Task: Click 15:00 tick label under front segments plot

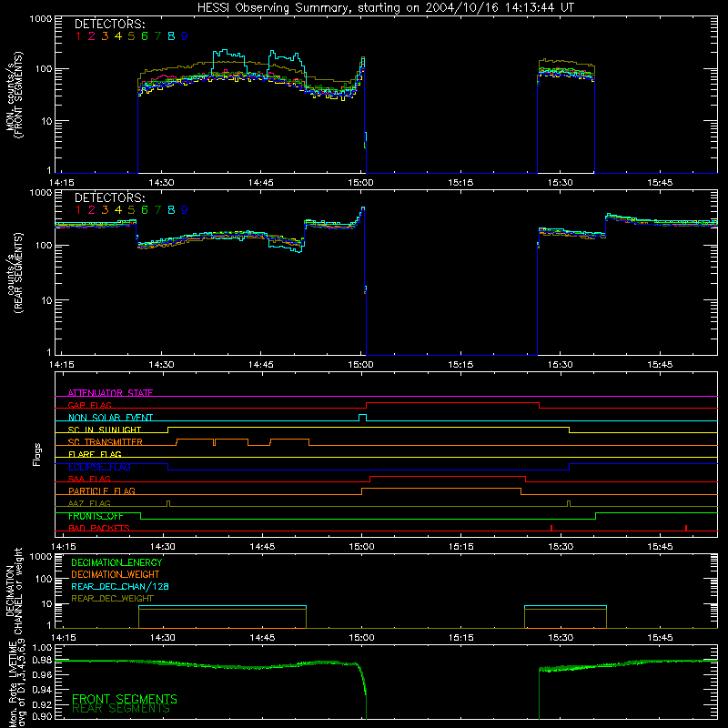Action: point(360,183)
